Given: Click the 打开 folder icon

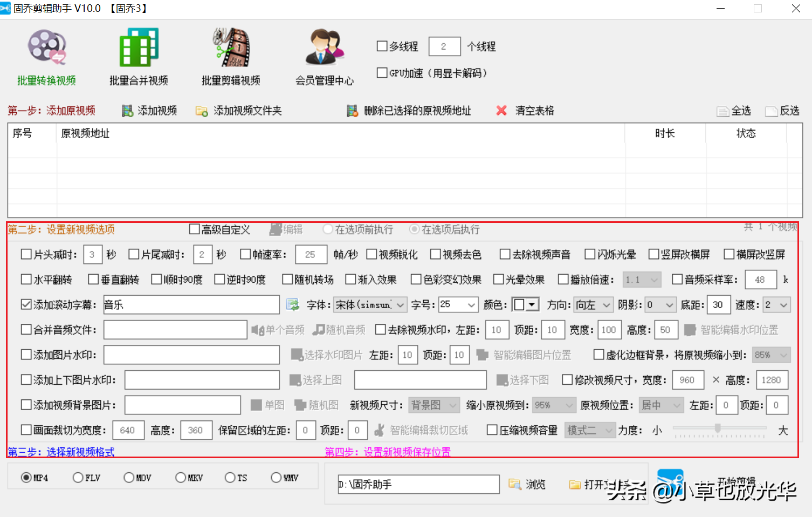Looking at the screenshot, I should coord(575,485).
